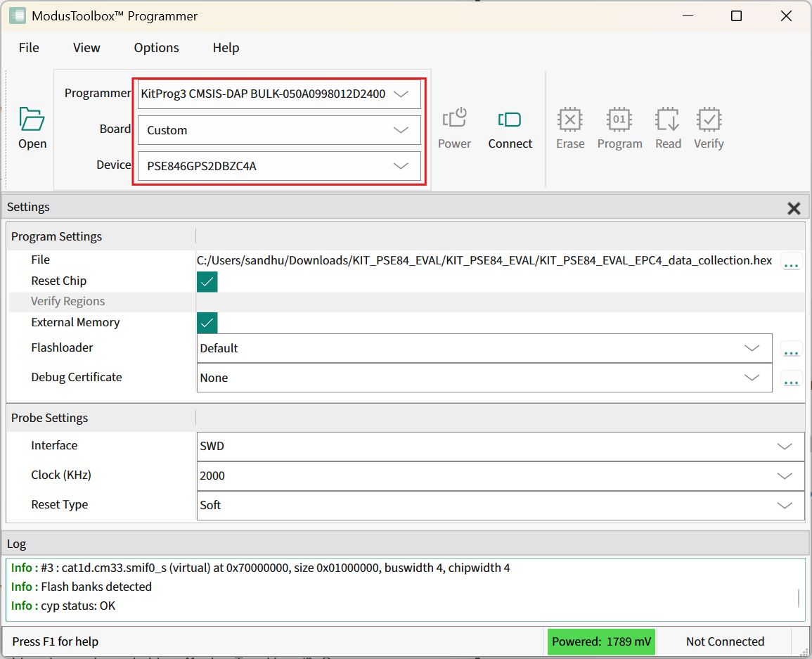The width and height of the screenshot is (812, 659).
Task: Click the hex file path field
Action: tap(485, 261)
